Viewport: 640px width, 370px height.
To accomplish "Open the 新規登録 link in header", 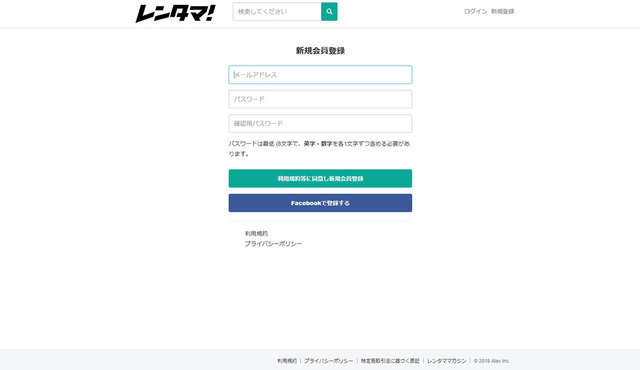I will 502,11.
